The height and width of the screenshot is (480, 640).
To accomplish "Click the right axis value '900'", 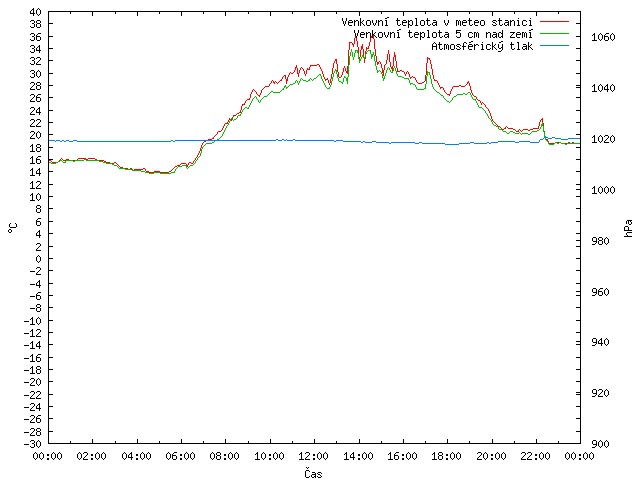I will tap(600, 444).
